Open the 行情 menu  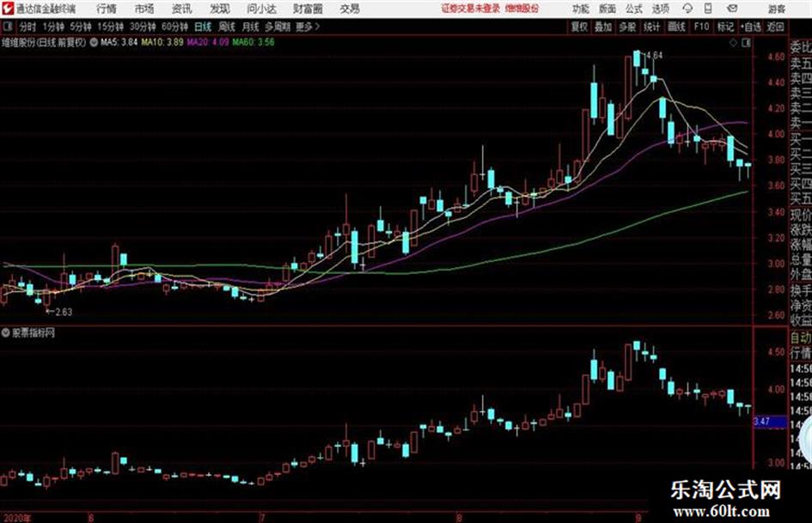pos(107,9)
